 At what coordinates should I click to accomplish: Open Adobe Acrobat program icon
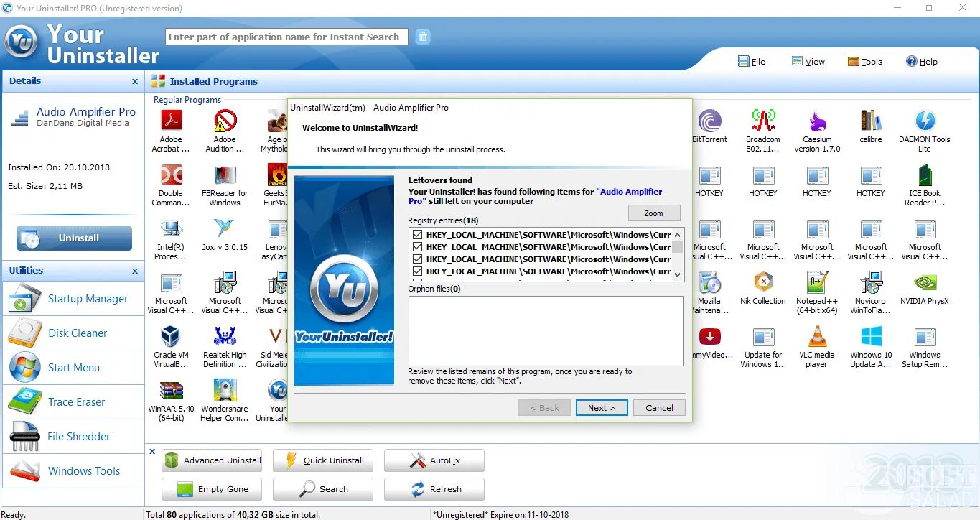[171, 120]
